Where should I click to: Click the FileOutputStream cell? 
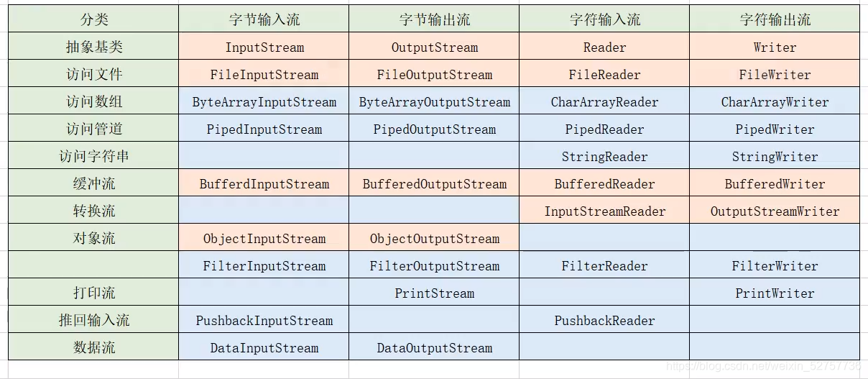(x=434, y=74)
